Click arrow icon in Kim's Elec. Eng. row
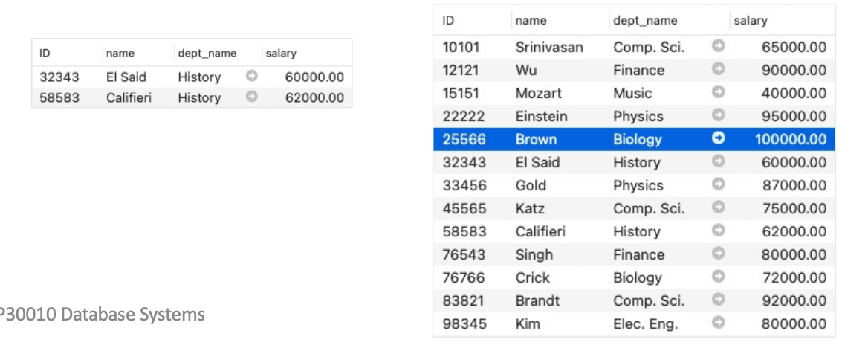The width and height of the screenshot is (868, 351). pyautogui.click(x=718, y=324)
